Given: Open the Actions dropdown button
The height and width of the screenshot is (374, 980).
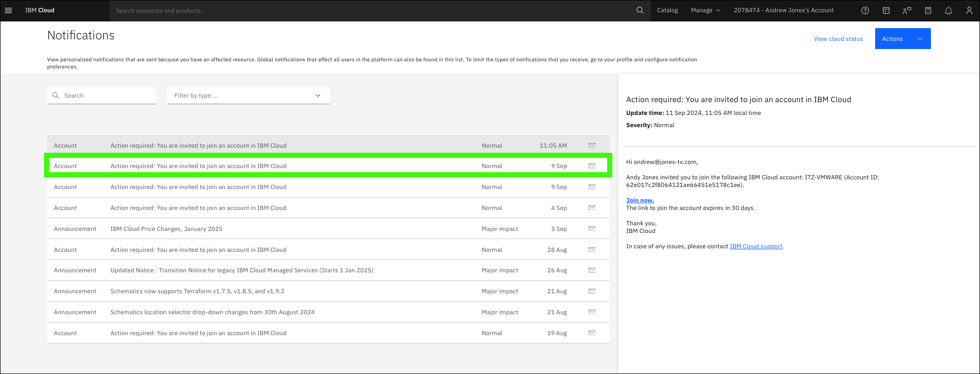Looking at the screenshot, I should pos(903,39).
